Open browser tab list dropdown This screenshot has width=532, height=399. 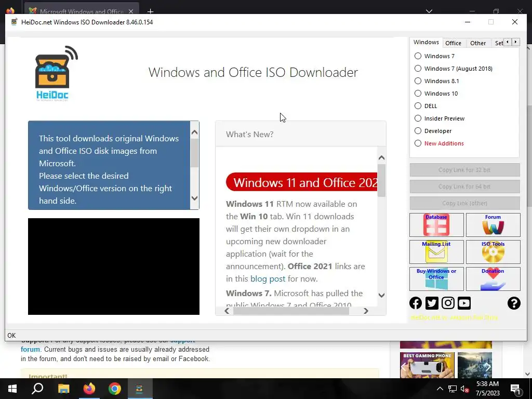[x=429, y=11]
